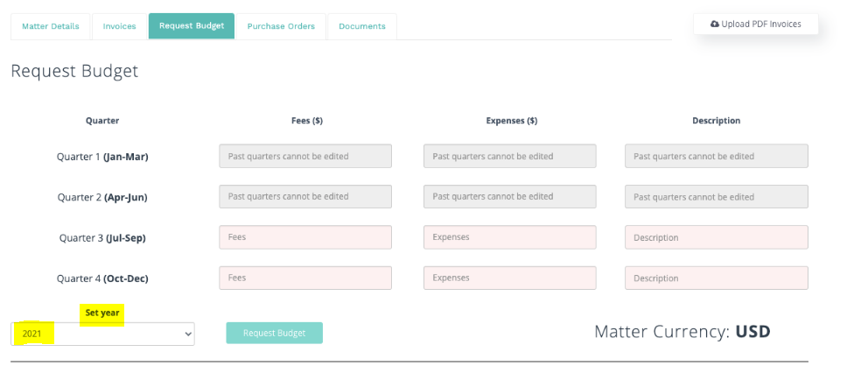The image size is (868, 373).
Task: Click the disabled Quarter 1 Description field
Action: 717,156
